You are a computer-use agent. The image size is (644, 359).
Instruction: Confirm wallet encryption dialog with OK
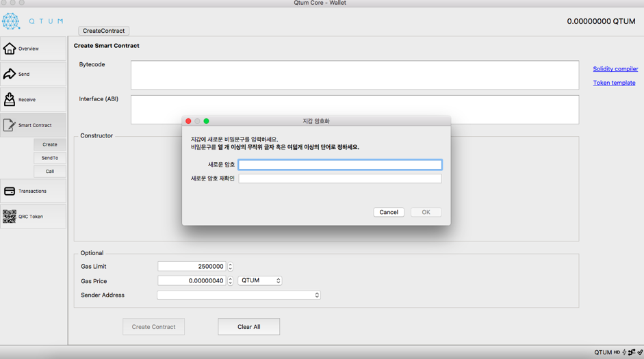[x=426, y=212]
